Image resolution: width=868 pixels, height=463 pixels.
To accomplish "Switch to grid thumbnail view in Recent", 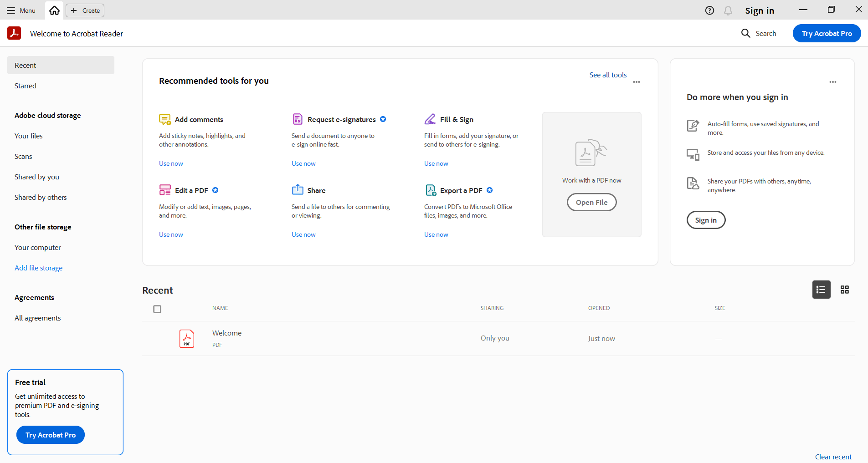I will click(845, 290).
